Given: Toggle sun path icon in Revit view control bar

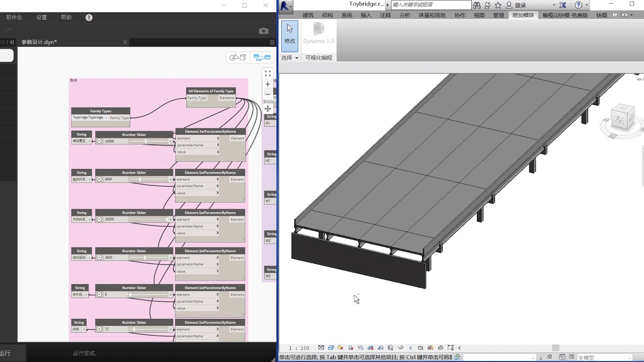Looking at the screenshot, I should tap(341, 347).
